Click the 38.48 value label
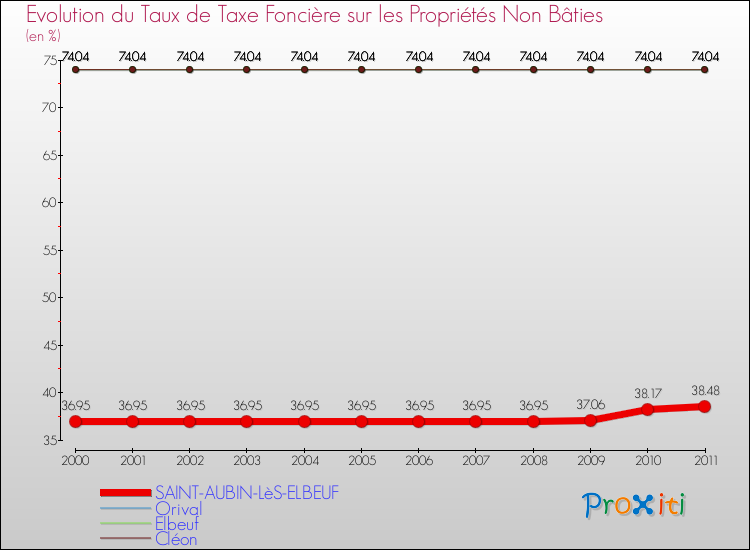The height and width of the screenshot is (550, 750). 706,391
